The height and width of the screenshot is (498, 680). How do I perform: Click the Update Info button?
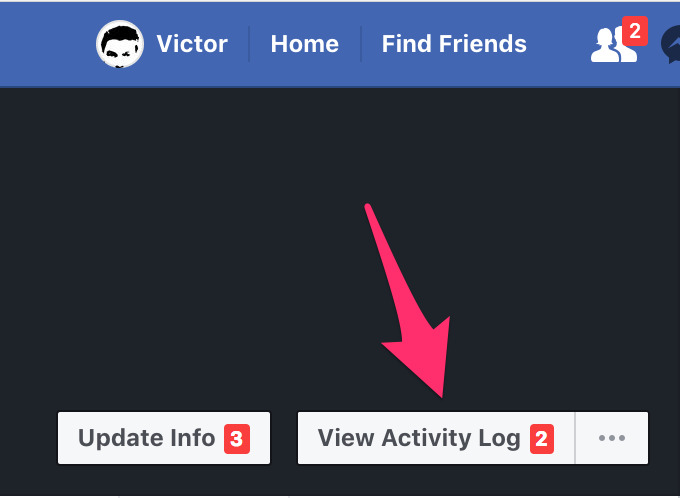pos(164,438)
